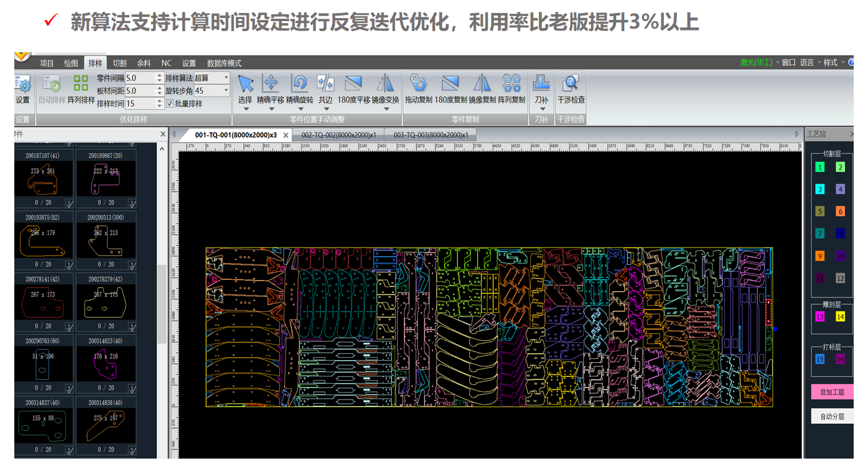
Task: Expand the 刀补 dropdown arrow
Action: 541,110
